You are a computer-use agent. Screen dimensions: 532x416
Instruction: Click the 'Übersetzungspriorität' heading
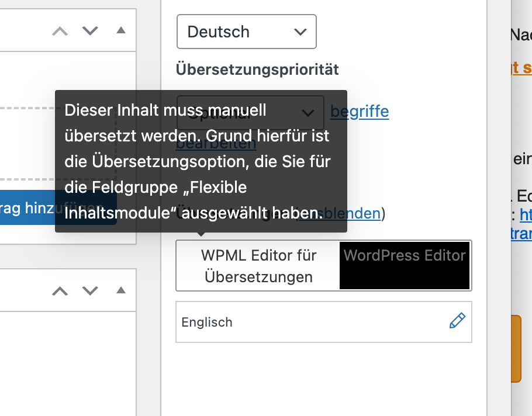pos(257,70)
